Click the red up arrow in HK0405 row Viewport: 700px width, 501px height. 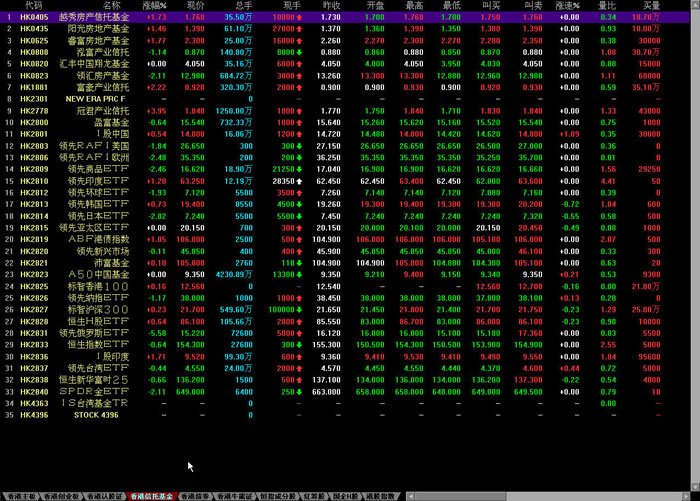point(301,18)
